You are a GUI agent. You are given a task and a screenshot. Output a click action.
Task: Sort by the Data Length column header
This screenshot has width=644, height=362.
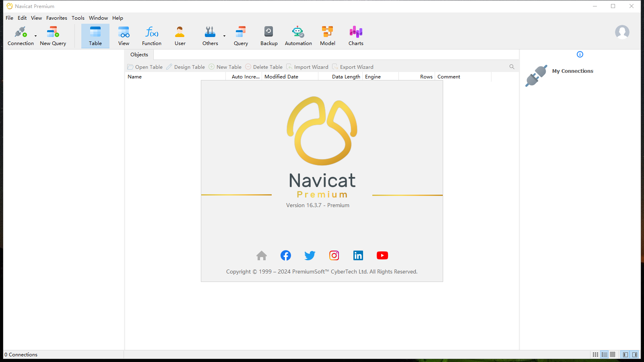(x=341, y=77)
